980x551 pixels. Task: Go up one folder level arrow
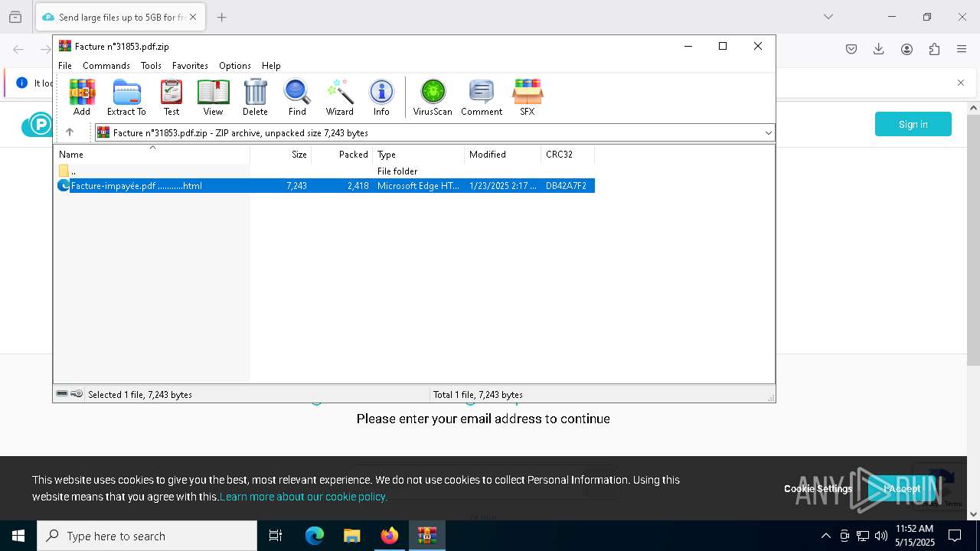click(70, 132)
